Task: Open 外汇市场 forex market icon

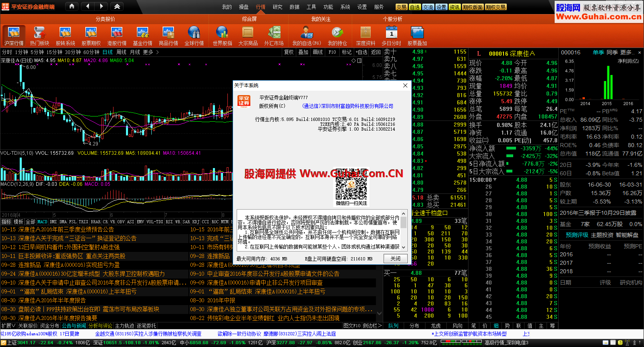Action: click(x=274, y=36)
